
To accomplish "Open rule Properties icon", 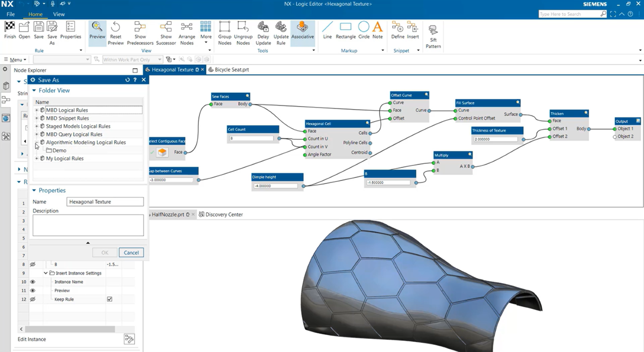I will coord(70,27).
